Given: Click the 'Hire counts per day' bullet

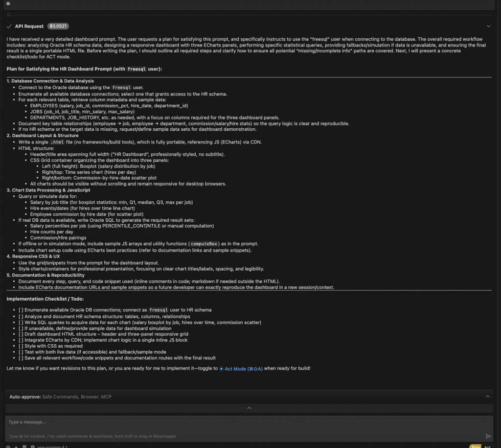Looking at the screenshot, I should point(51,232).
